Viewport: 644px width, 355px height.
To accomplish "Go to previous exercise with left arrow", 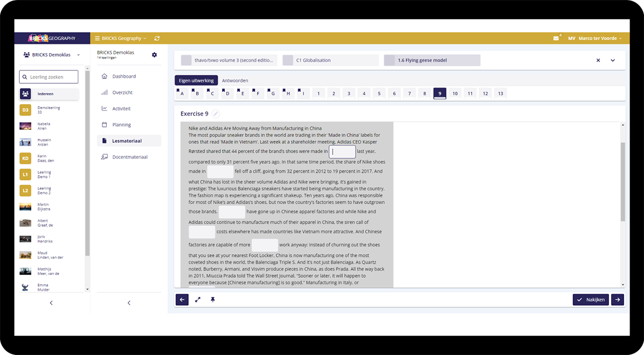I will click(182, 300).
